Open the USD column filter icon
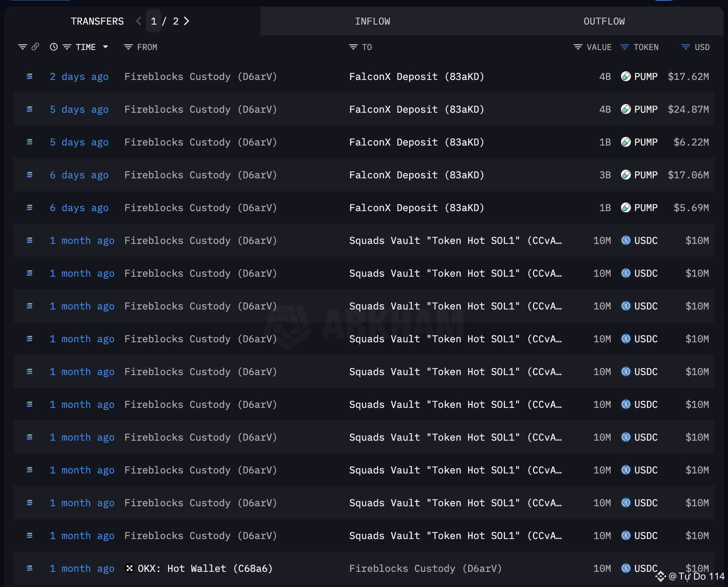728x587 pixels. click(x=686, y=47)
